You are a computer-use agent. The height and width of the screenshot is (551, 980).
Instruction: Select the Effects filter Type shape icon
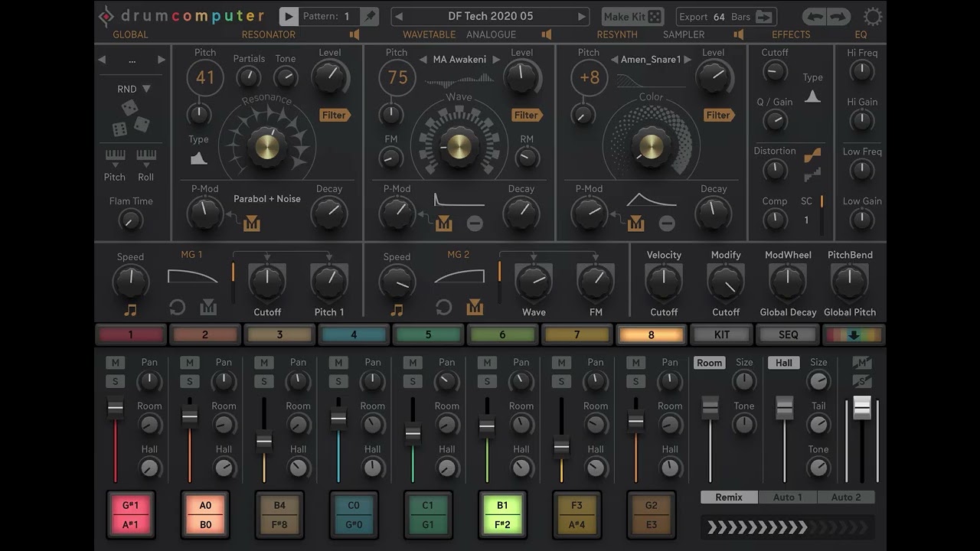(812, 96)
